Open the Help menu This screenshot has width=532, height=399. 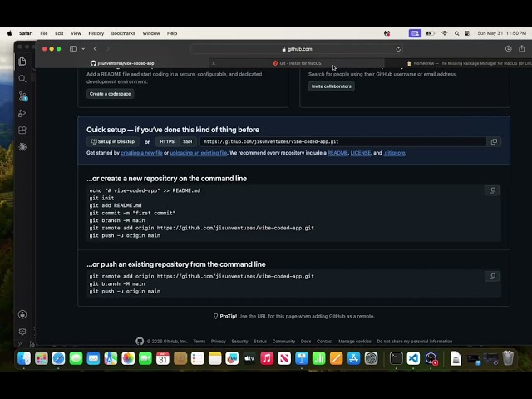[172, 33]
